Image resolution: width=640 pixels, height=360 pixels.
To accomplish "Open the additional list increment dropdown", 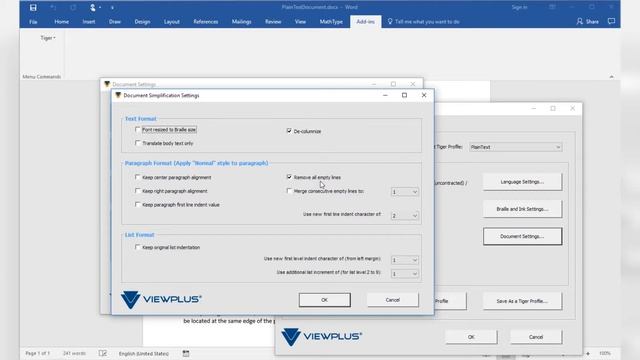I will click(x=404, y=274).
